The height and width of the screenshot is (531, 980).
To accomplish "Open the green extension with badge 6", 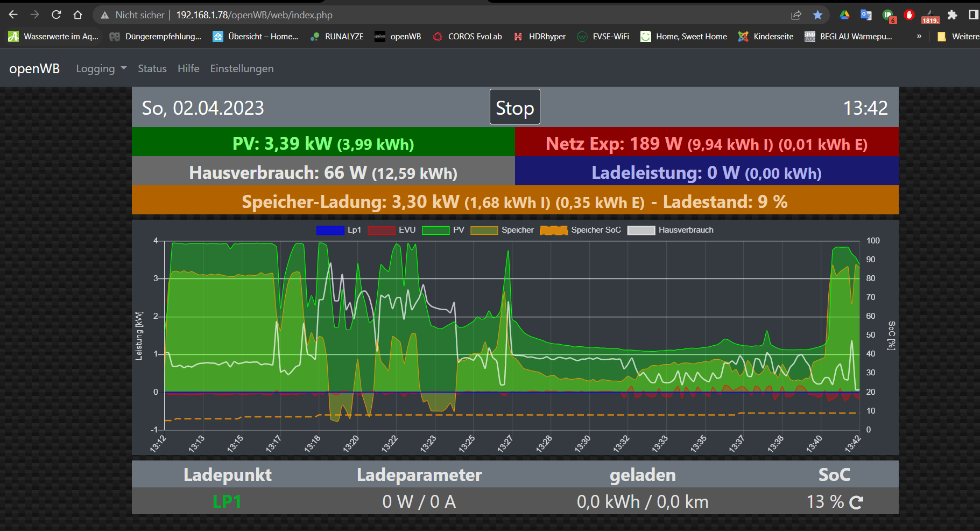I will point(889,16).
